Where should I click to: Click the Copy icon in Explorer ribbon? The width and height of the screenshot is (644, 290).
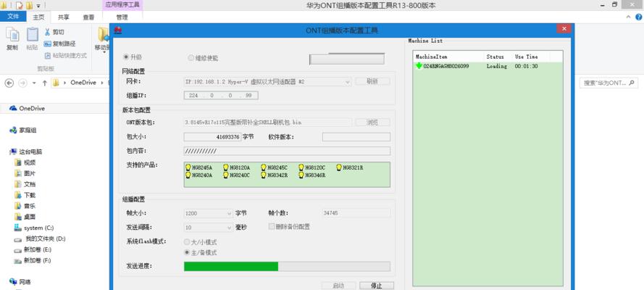[12, 35]
